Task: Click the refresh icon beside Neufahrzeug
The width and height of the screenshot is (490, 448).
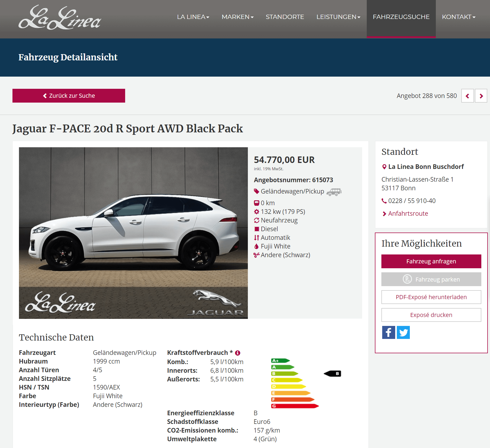Action: [x=257, y=220]
